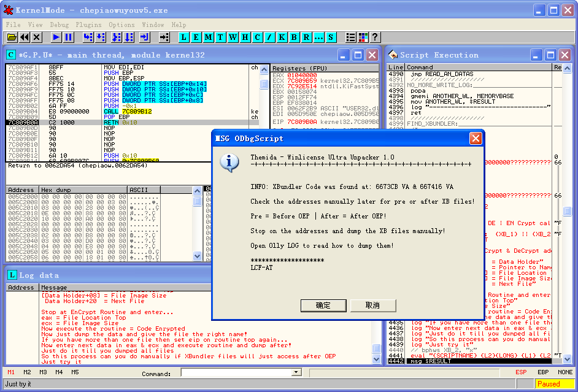Select the M1 macro button
Image resolution: width=578 pixels, height=392 pixels.
(11, 372)
